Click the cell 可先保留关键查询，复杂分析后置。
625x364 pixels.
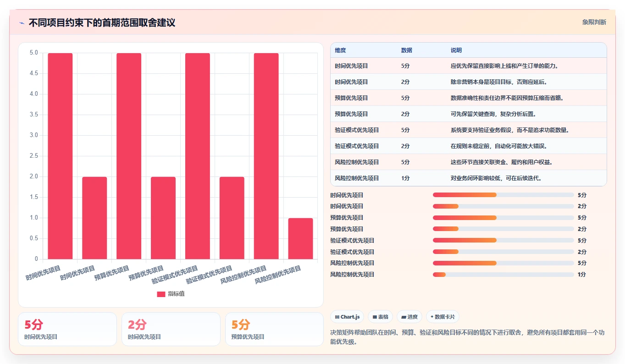[x=493, y=114]
